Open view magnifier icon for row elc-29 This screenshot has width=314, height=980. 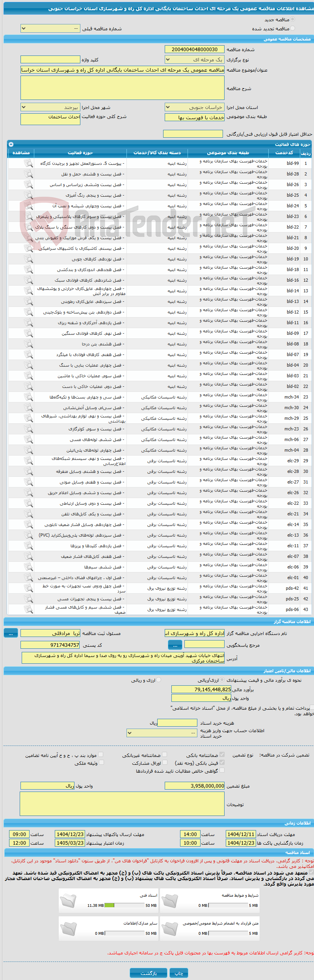tap(28, 461)
